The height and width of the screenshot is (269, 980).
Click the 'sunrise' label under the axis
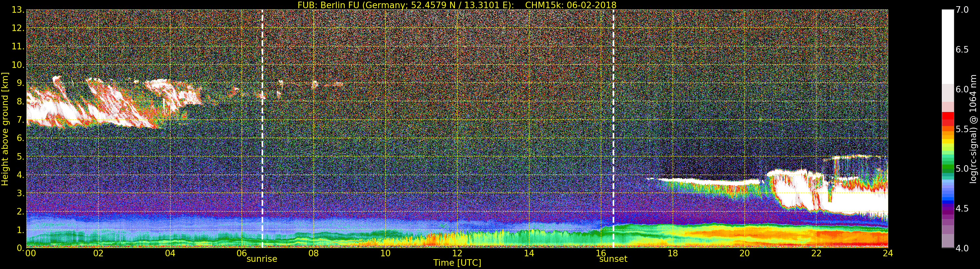tap(262, 259)
